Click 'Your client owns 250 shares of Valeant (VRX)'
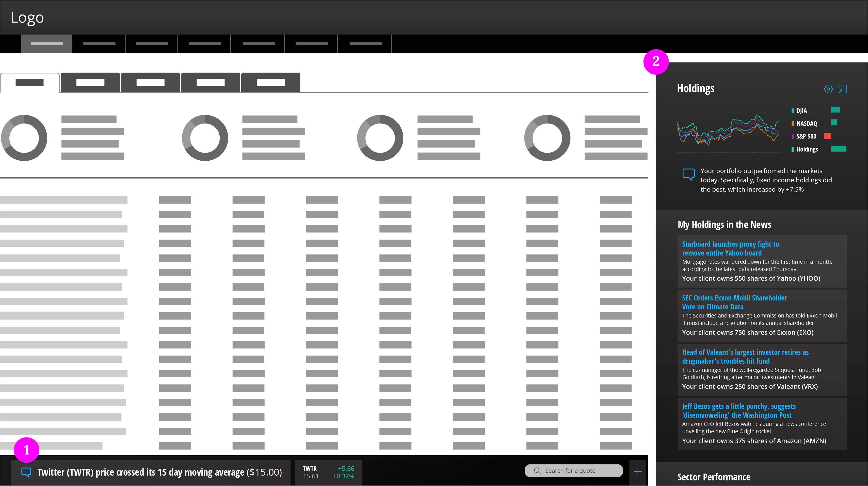868x486 pixels. click(750, 387)
